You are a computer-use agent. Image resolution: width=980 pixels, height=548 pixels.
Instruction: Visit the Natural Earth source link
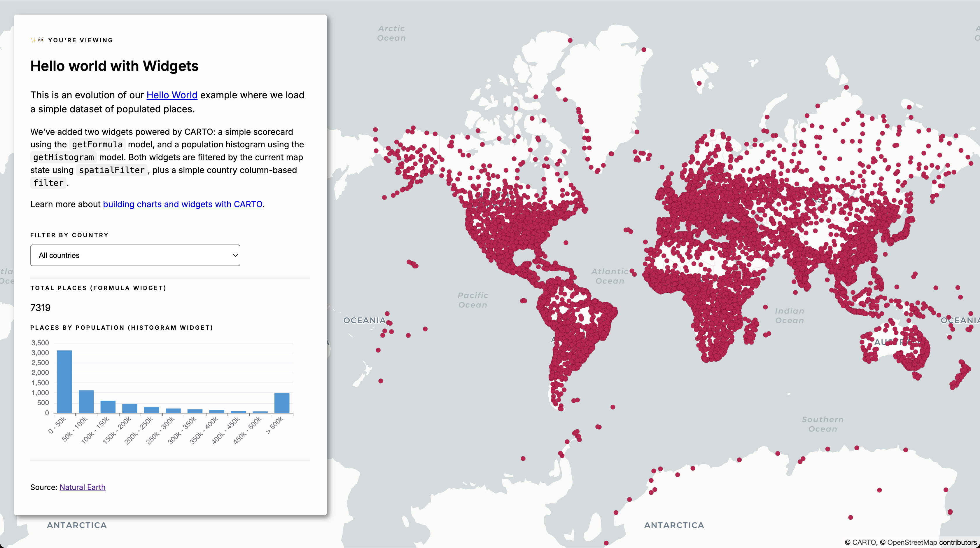[82, 487]
